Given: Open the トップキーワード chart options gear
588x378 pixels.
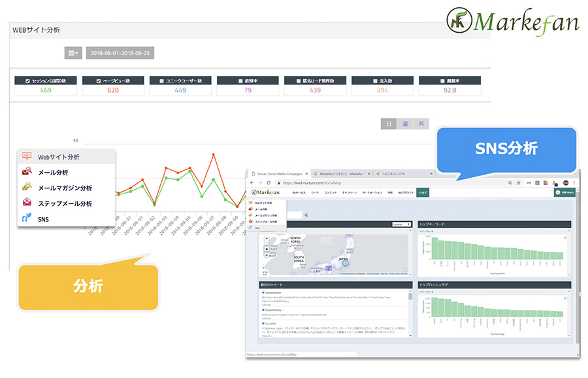Looking at the screenshot, I should [x=565, y=237].
